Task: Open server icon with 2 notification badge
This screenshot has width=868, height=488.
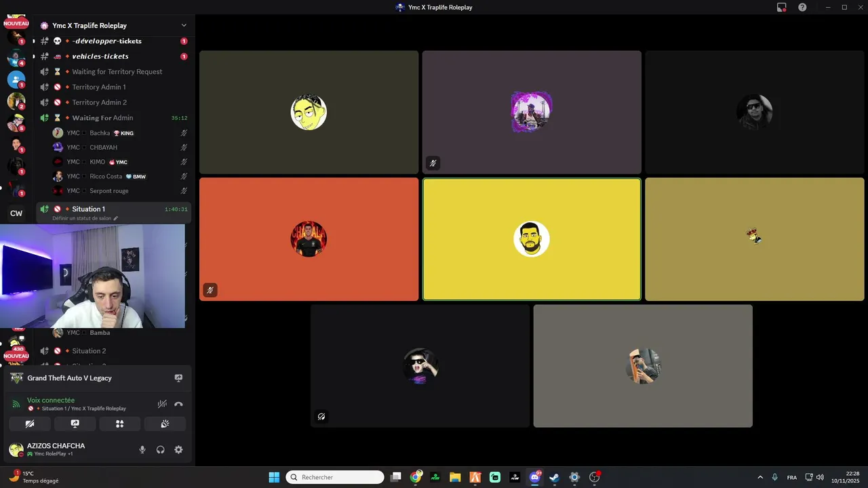Action: click(16, 101)
